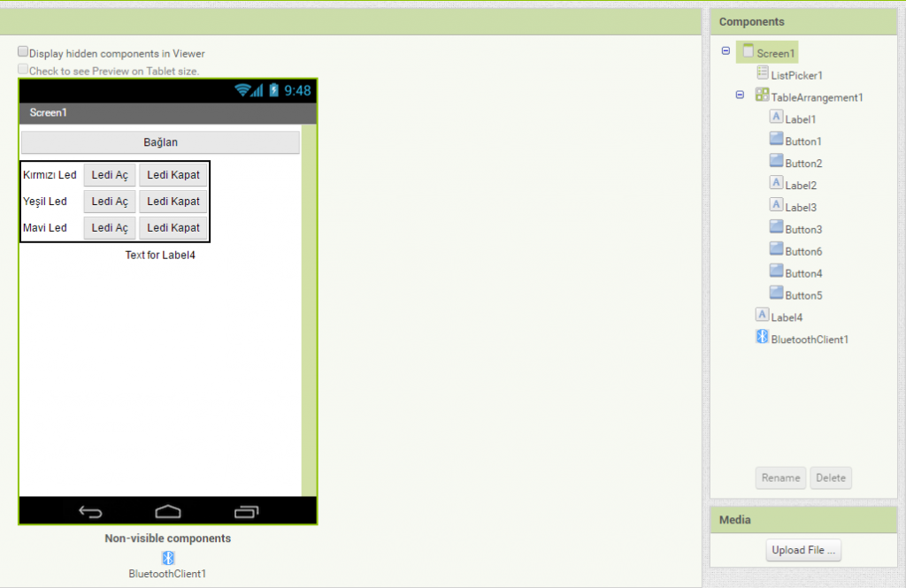Collapse the Screen1 tree node

tap(726, 51)
